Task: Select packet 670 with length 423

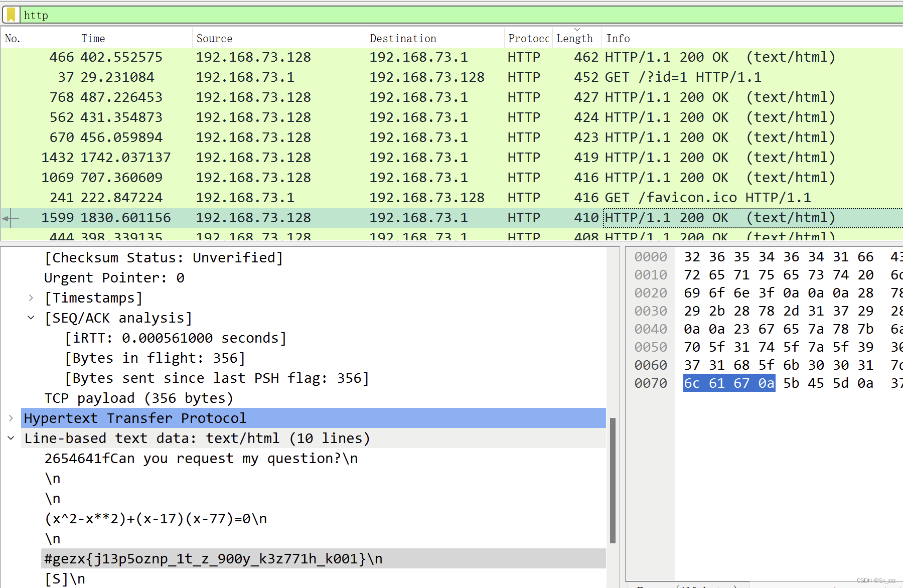Action: tap(452, 137)
